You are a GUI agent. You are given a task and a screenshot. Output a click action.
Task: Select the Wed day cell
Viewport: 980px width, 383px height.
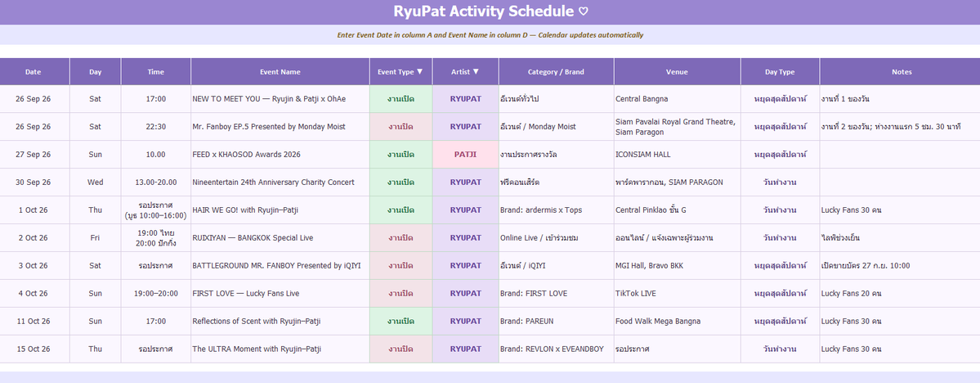pyautogui.click(x=96, y=182)
